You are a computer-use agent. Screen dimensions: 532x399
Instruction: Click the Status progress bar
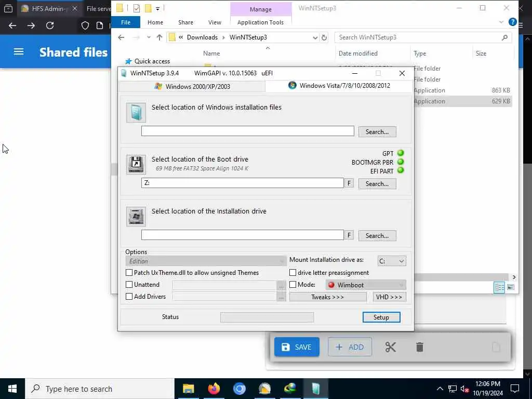(267, 317)
